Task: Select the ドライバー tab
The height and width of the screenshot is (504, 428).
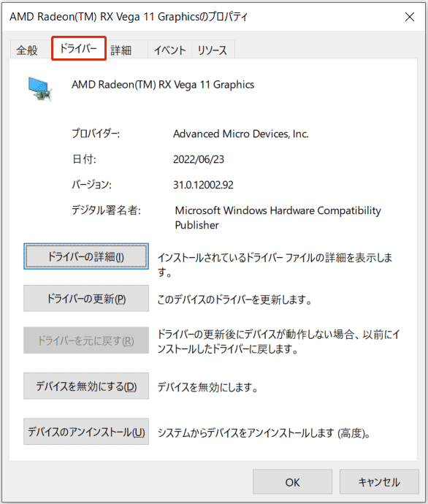Action: [x=79, y=48]
